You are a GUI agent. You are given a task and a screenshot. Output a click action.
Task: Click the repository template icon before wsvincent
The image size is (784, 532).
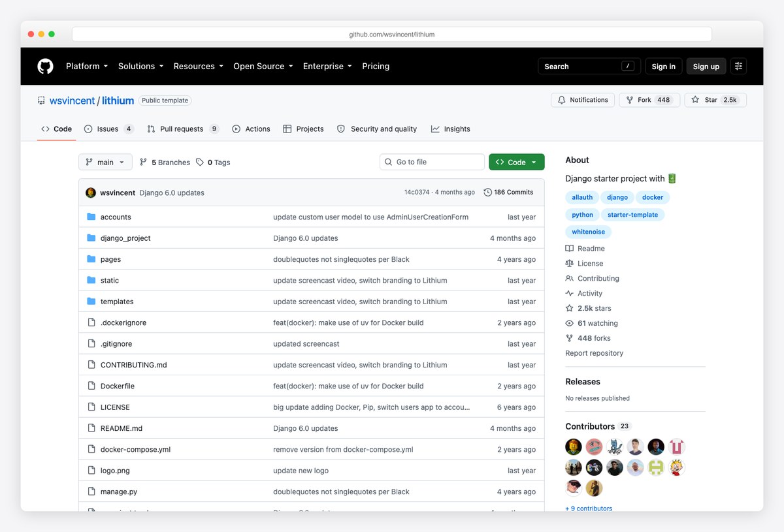[x=42, y=101]
